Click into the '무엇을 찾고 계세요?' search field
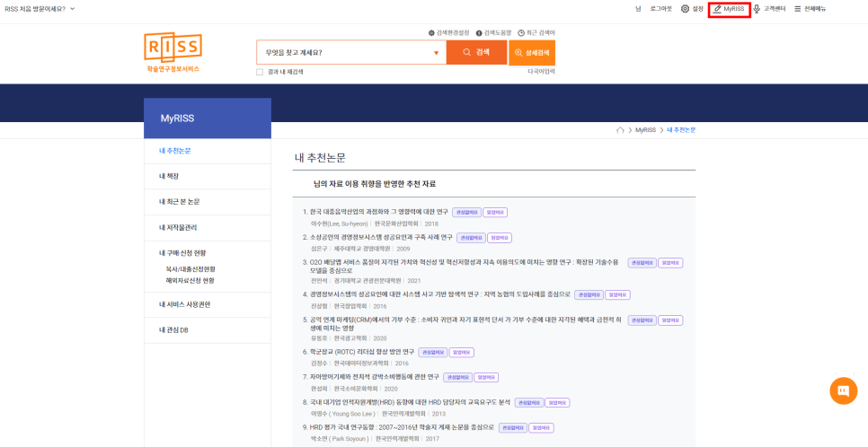The height and width of the screenshot is (447, 868). [x=346, y=53]
